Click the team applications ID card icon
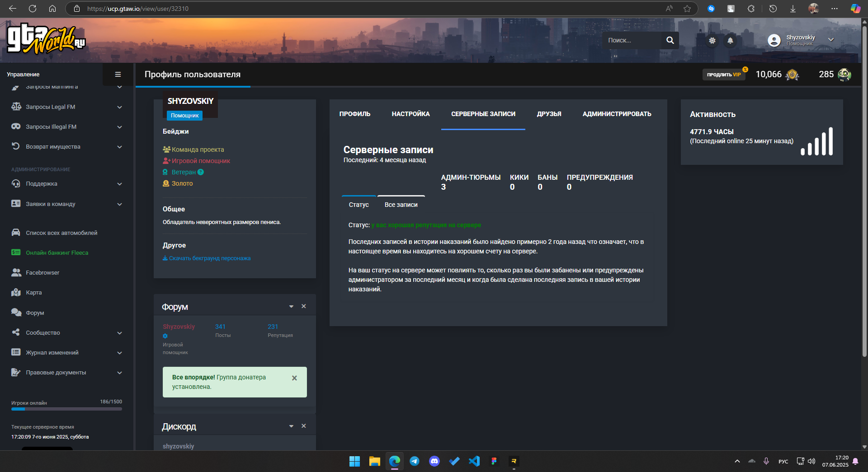 [x=16, y=204]
